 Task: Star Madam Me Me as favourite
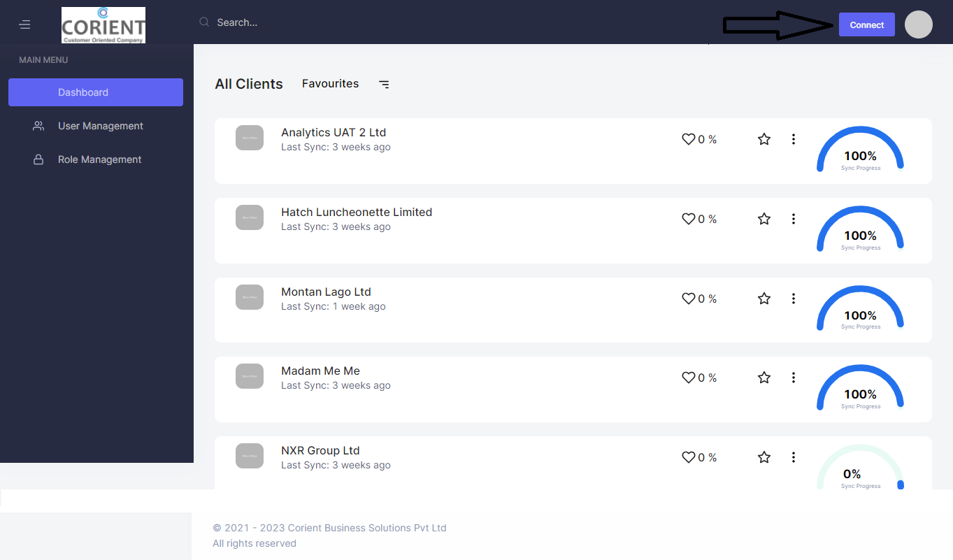tap(764, 378)
